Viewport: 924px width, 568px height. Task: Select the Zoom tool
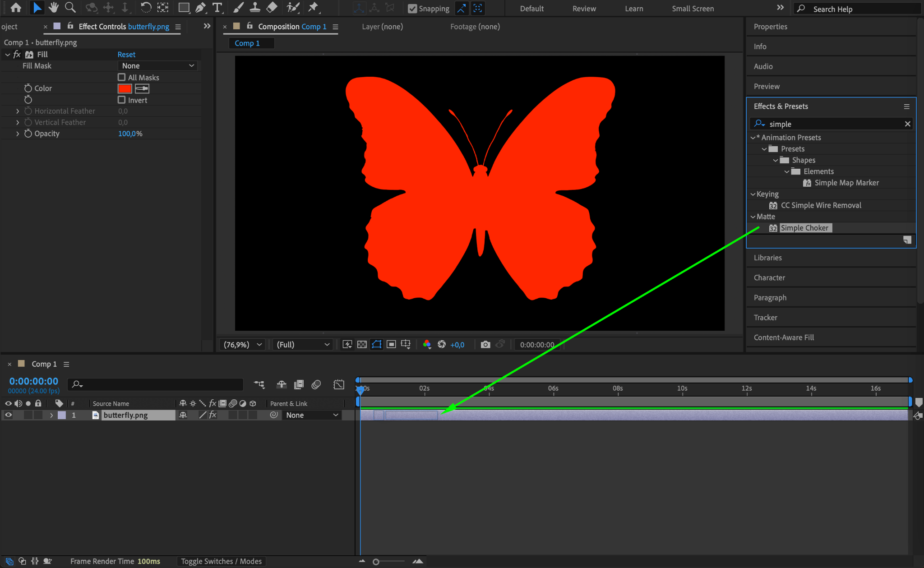tap(70, 8)
